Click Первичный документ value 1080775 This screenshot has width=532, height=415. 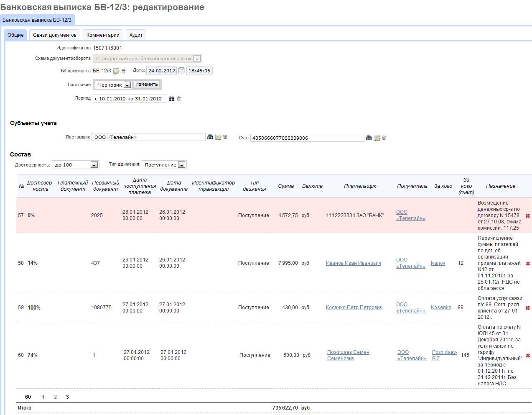pos(102,307)
